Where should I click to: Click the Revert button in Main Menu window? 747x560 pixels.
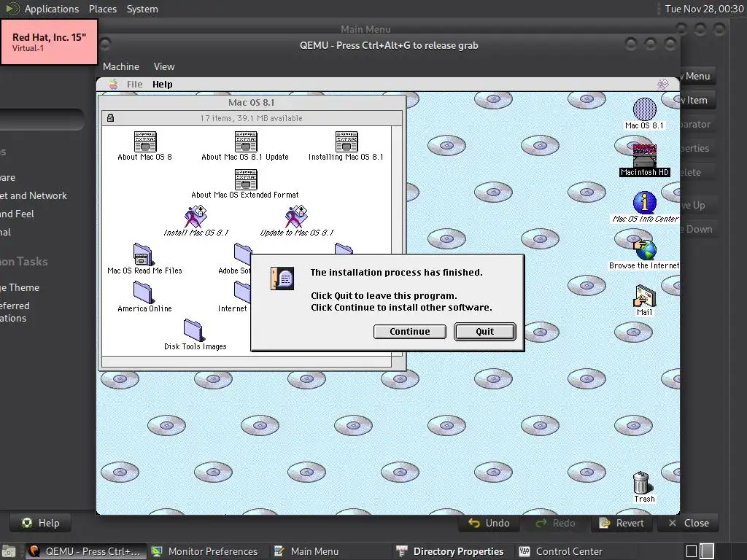[622, 523]
